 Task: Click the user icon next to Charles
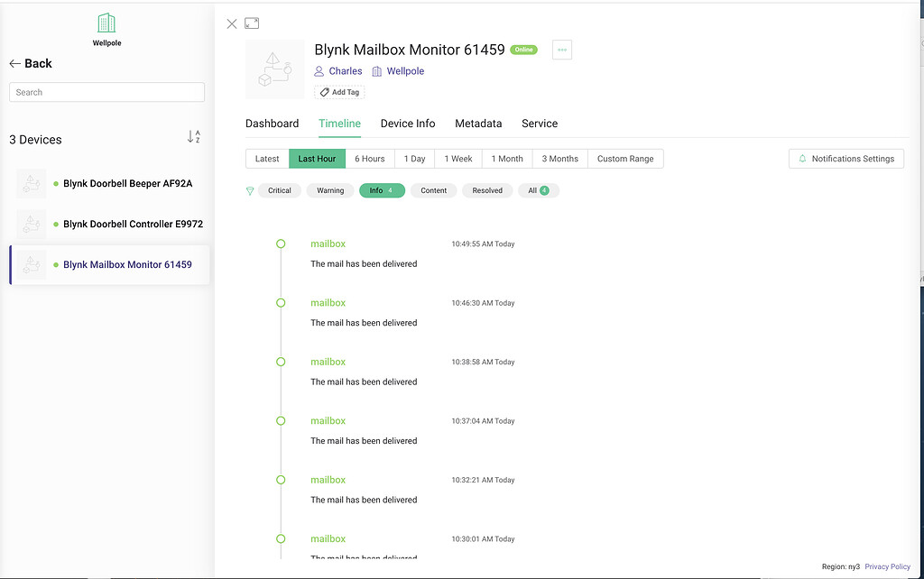[x=319, y=71]
